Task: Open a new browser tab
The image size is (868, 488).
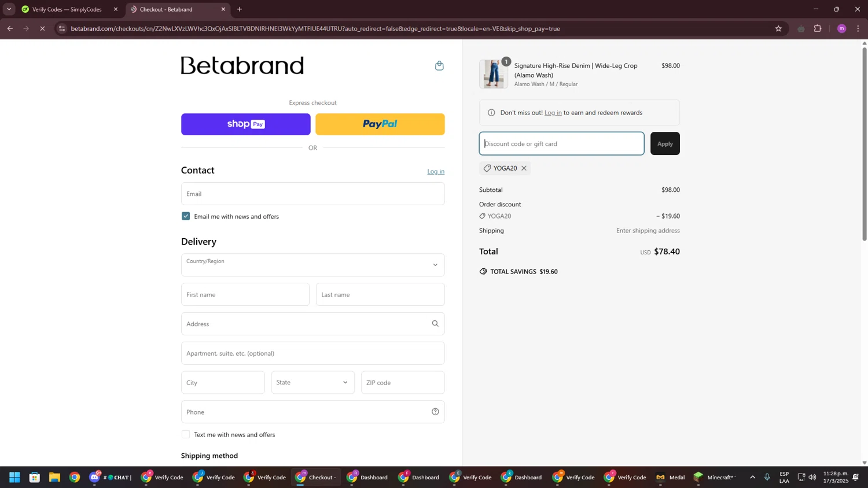Action: 240,9
